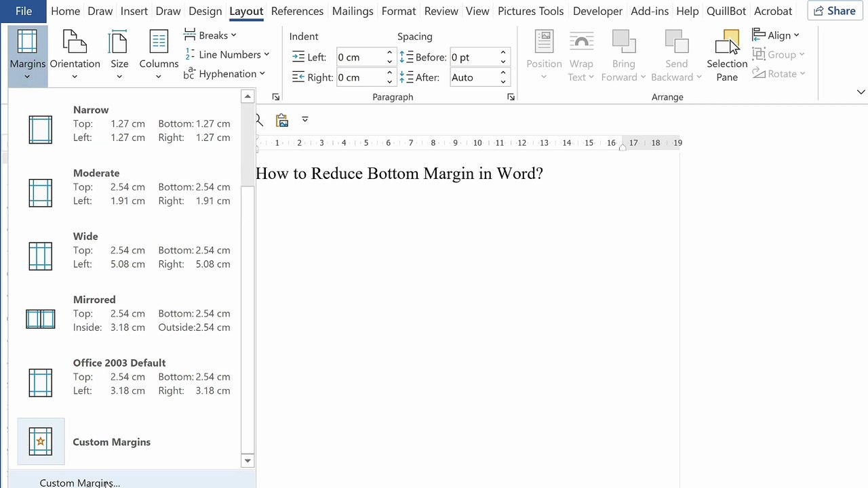Decrease the Spacing After value
Viewport: 868px width, 488px height.
point(503,81)
